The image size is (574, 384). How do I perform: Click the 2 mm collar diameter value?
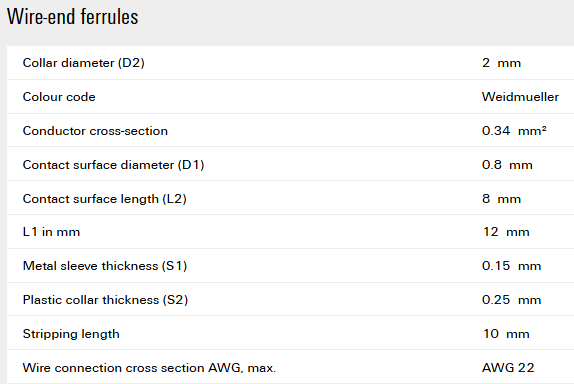(x=501, y=63)
